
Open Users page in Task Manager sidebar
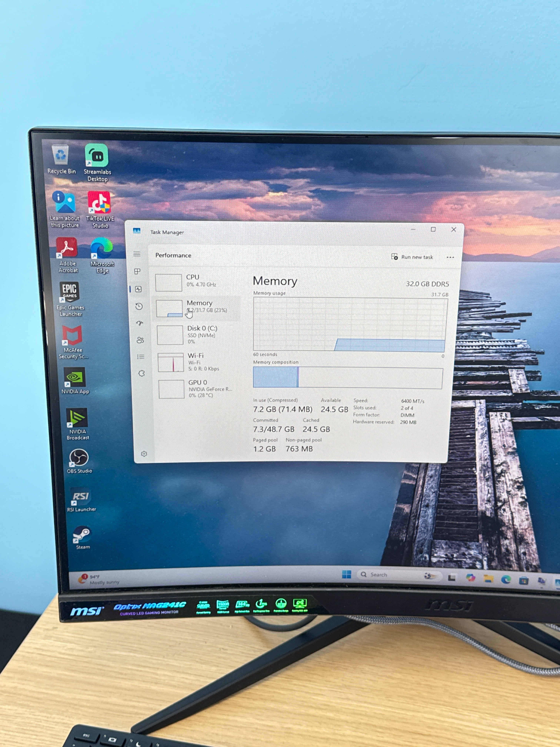click(x=140, y=340)
